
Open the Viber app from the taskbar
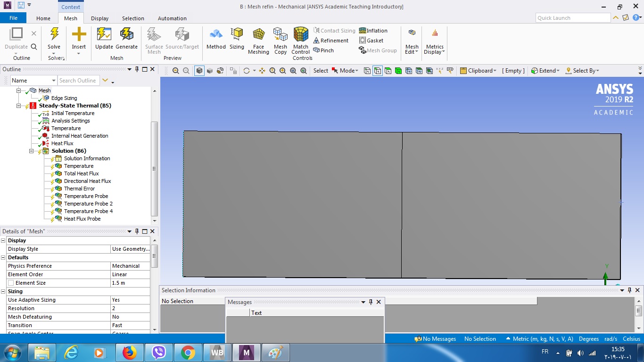pos(158,353)
